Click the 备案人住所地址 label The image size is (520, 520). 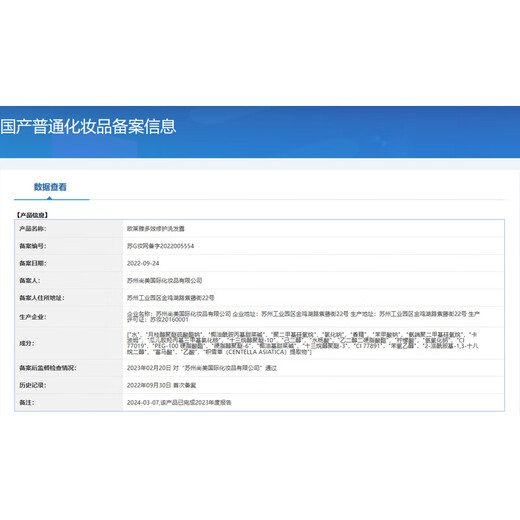coord(42,298)
